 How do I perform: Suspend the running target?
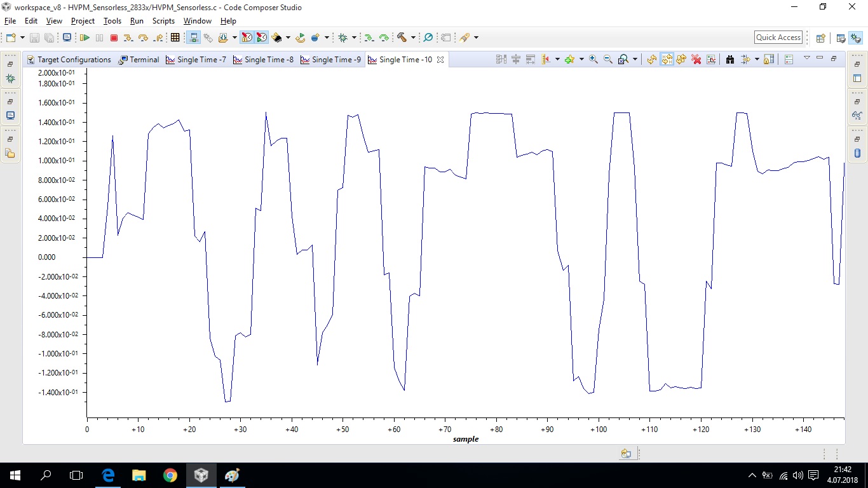point(99,37)
